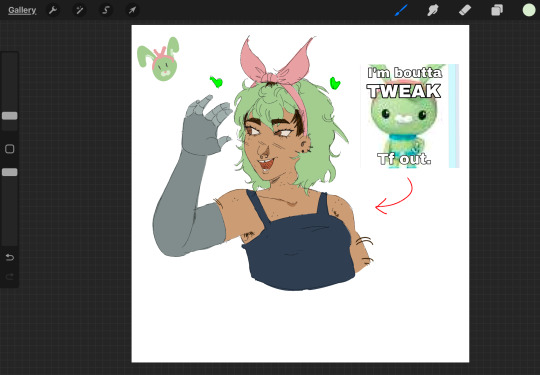Select the Eraser tool
Image resolution: width=540 pixels, height=375 pixels.
coord(465,10)
